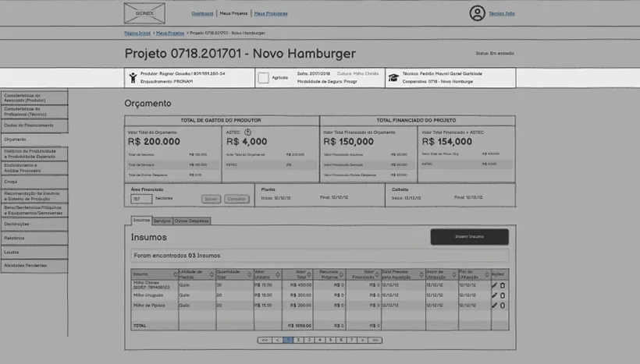Open Croqui in the sidebar
The width and height of the screenshot is (640, 364).
[x=34, y=182]
